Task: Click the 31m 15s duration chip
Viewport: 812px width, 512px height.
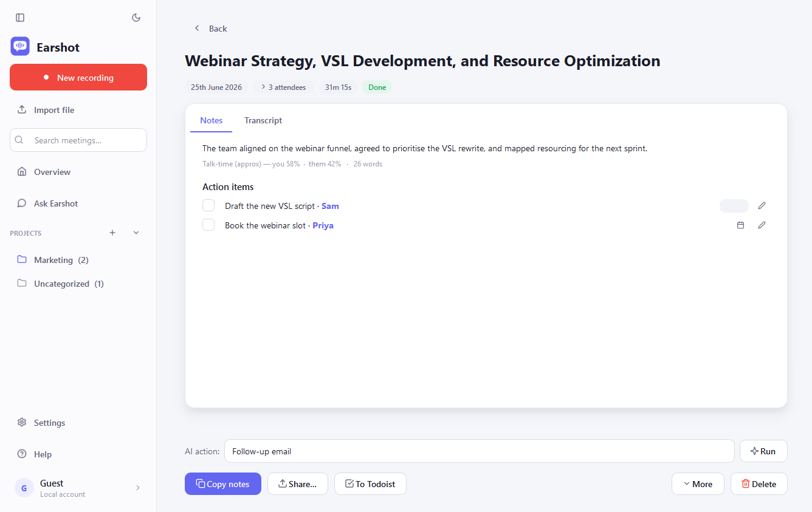Action: click(x=338, y=87)
